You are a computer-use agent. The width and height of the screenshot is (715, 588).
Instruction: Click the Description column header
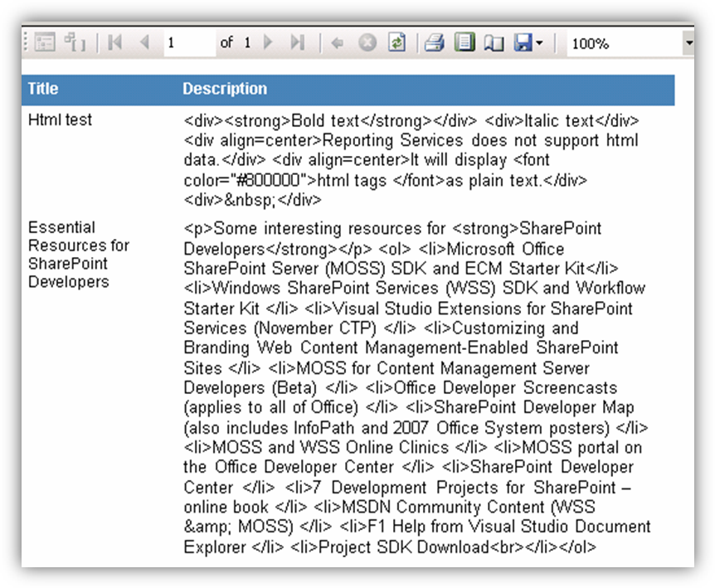coord(225,89)
